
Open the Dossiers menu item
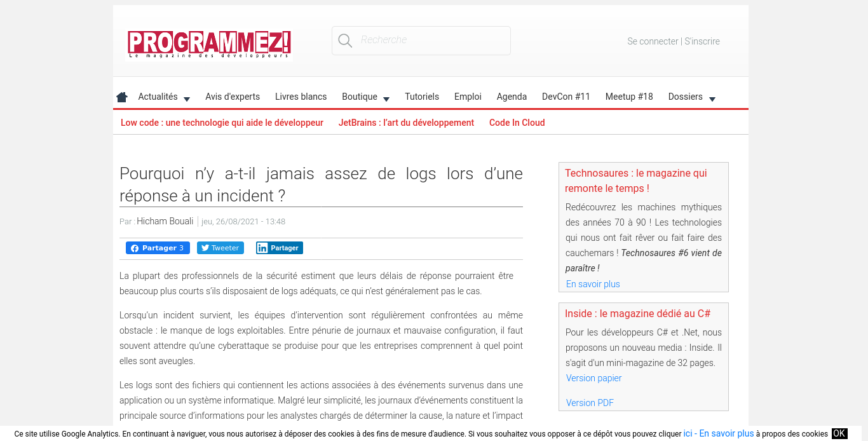coord(685,97)
